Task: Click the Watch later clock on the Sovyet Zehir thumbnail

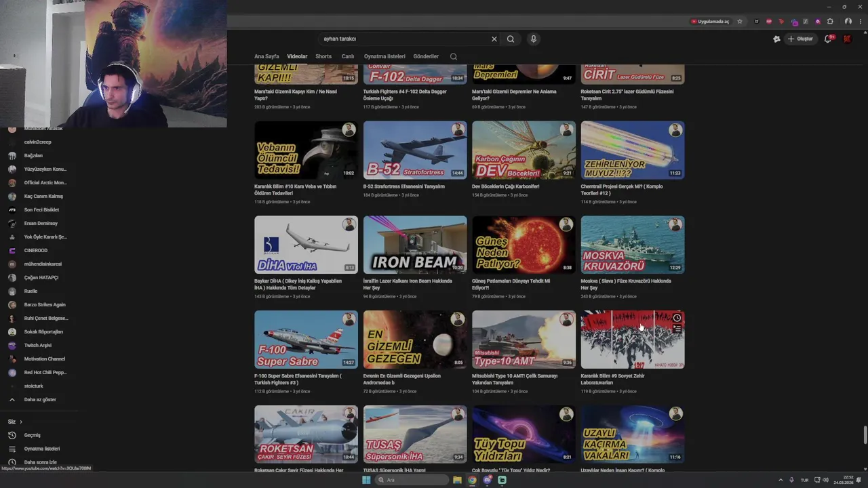Action: coord(677,318)
